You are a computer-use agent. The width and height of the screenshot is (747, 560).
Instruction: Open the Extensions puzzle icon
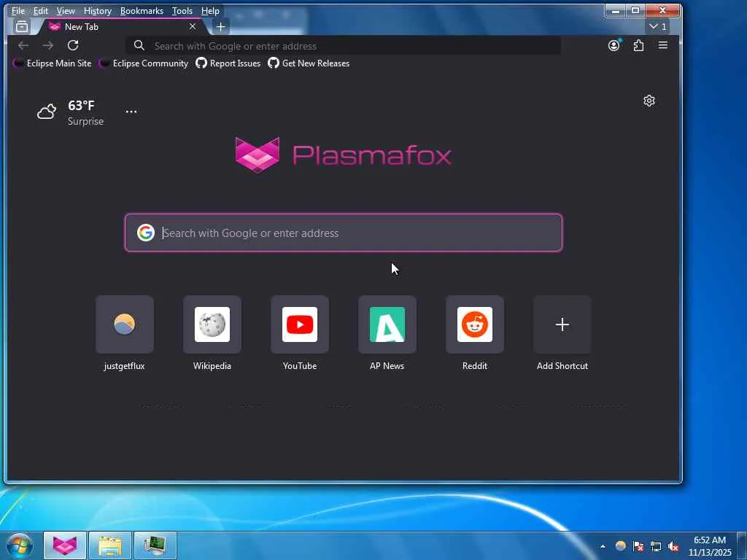click(x=638, y=45)
